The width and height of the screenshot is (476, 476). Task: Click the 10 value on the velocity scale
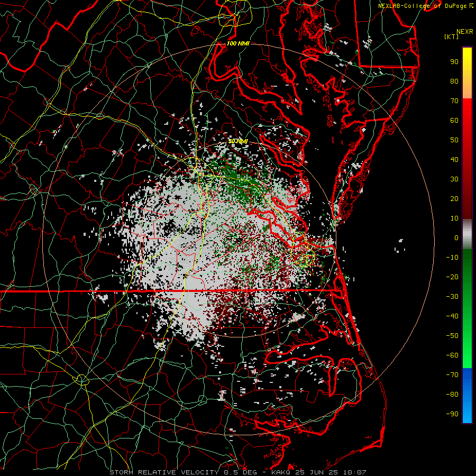454,218
